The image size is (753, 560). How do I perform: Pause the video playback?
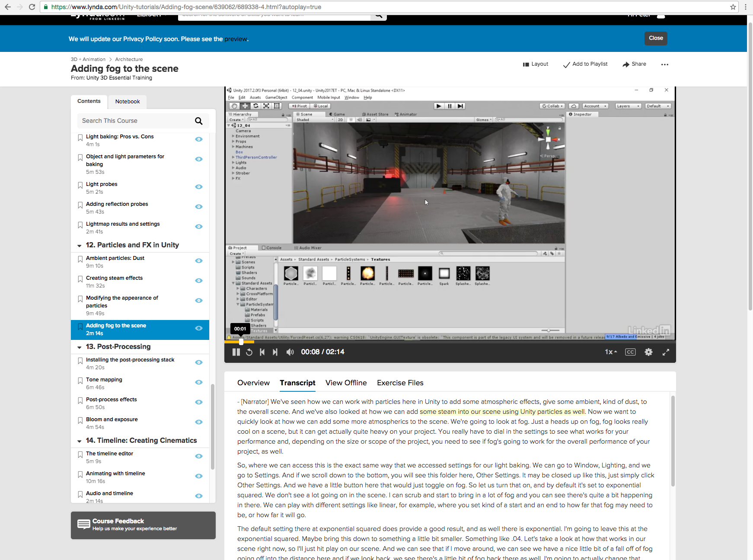[x=236, y=352]
